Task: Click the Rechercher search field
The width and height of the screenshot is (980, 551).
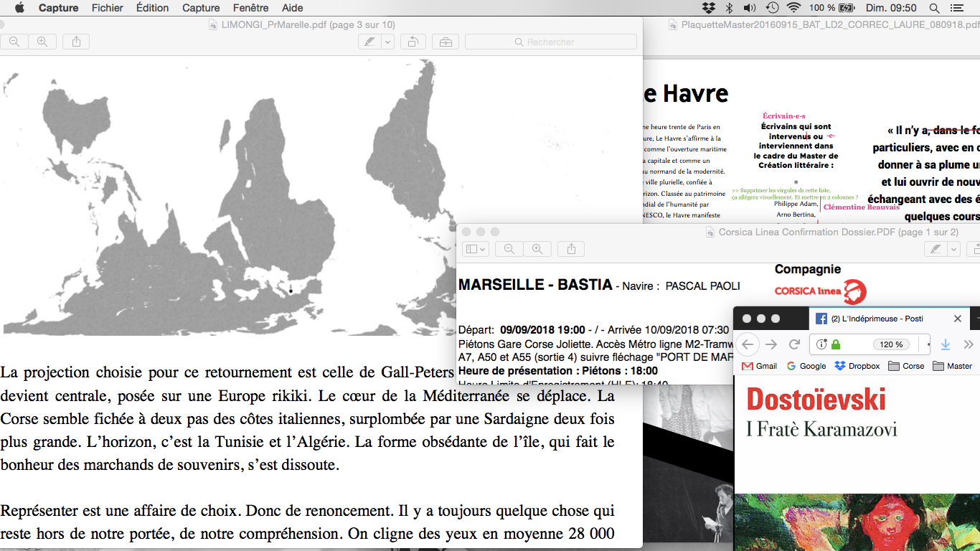Action: click(x=550, y=42)
